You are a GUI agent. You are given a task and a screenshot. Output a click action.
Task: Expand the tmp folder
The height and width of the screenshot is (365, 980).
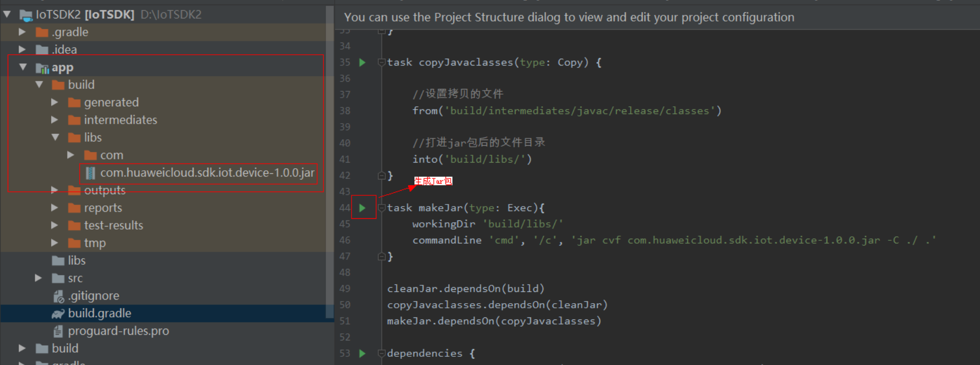[x=55, y=243]
